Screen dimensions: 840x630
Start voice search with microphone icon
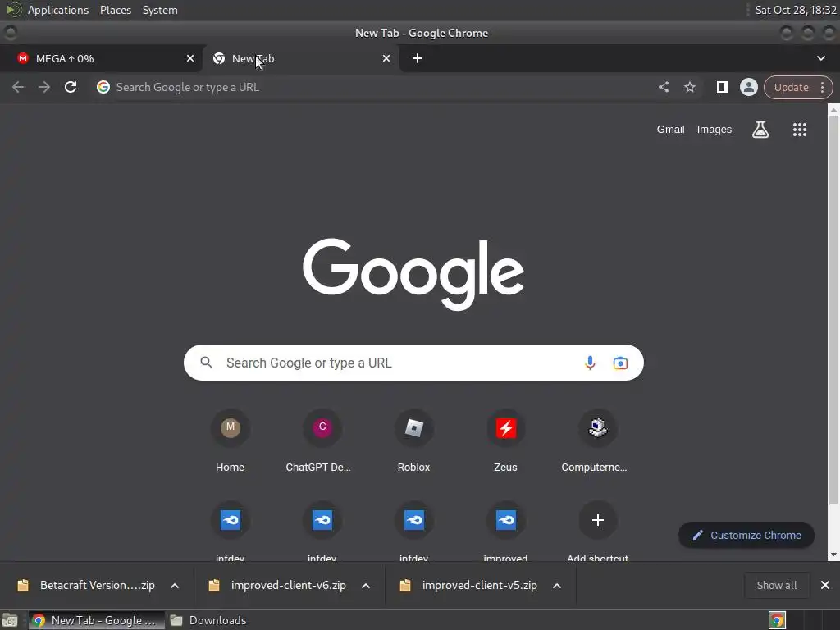[x=589, y=363]
